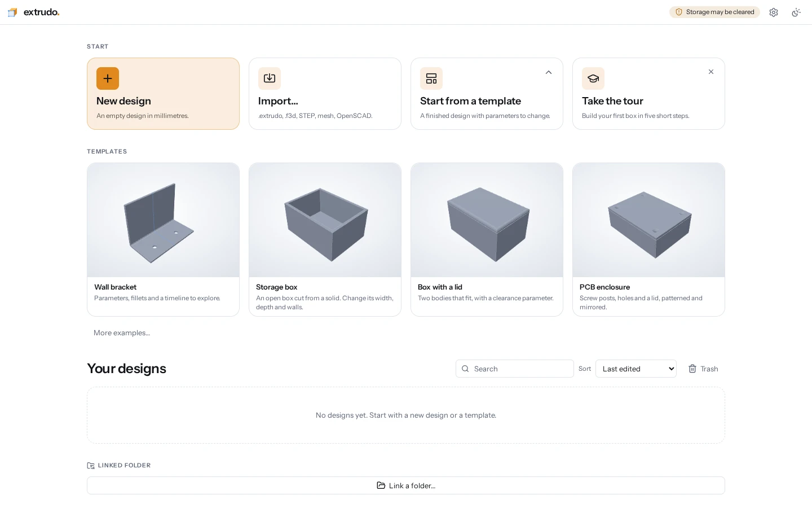812x508 pixels.
Task: Click the Start from a template title
Action: 470,101
